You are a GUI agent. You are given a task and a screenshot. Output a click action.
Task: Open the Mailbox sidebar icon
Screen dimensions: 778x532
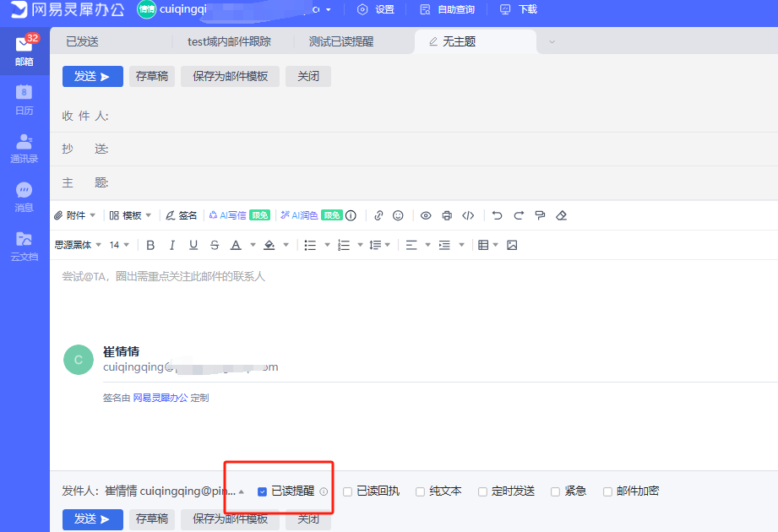point(24,51)
